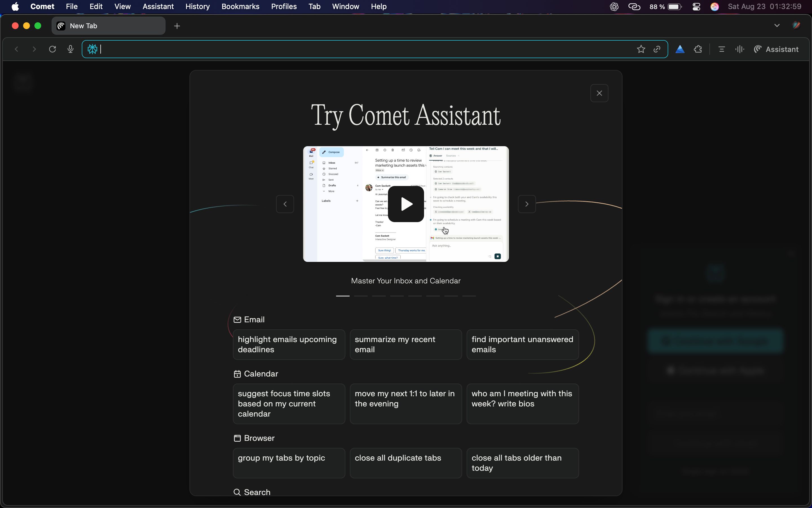Open the File menu
812x508 pixels.
click(71, 6)
